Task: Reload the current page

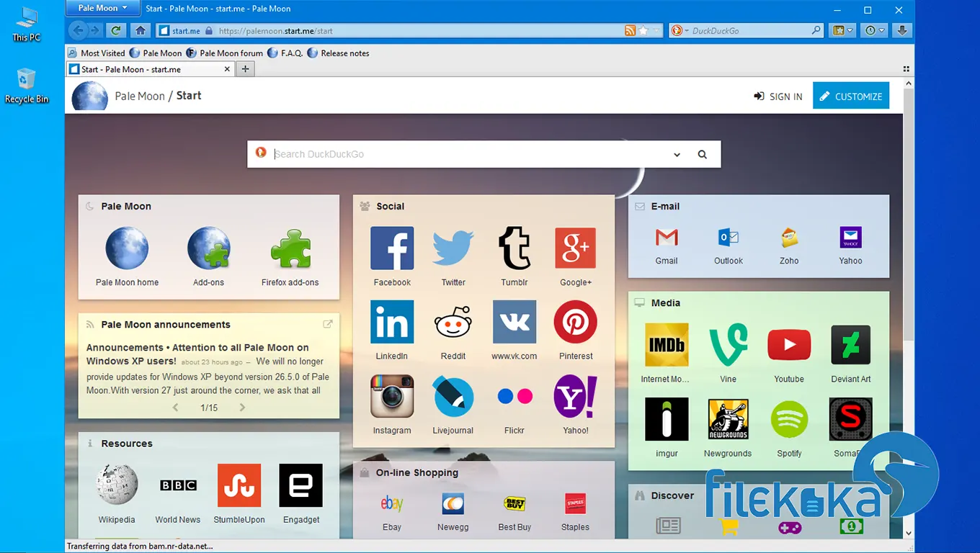Action: [115, 30]
